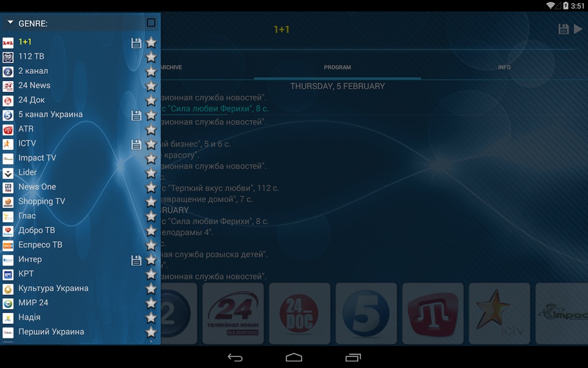The image size is (588, 368).
Task: Toggle favorite star for Надія channel
Action: click(x=151, y=318)
